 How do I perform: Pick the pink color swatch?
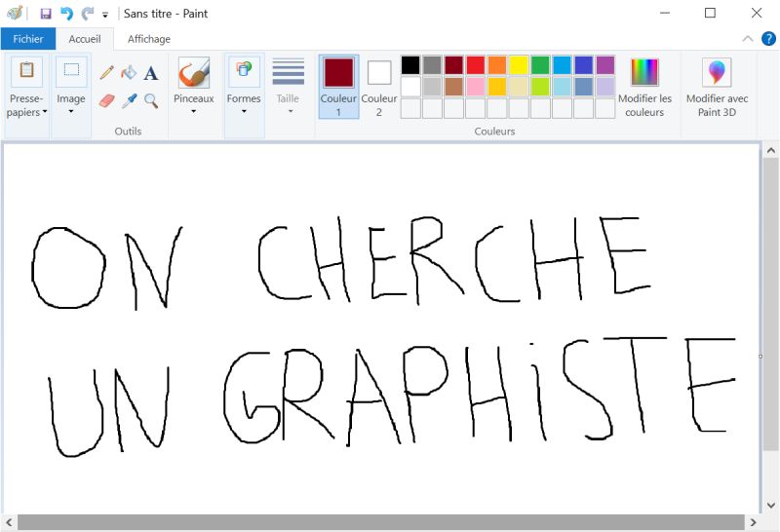click(476, 87)
